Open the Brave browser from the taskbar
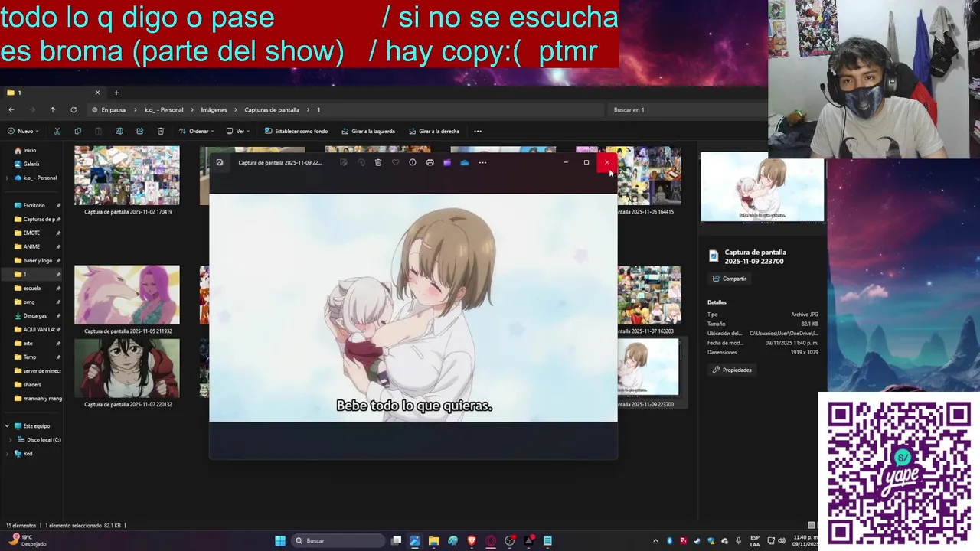 pyautogui.click(x=472, y=540)
